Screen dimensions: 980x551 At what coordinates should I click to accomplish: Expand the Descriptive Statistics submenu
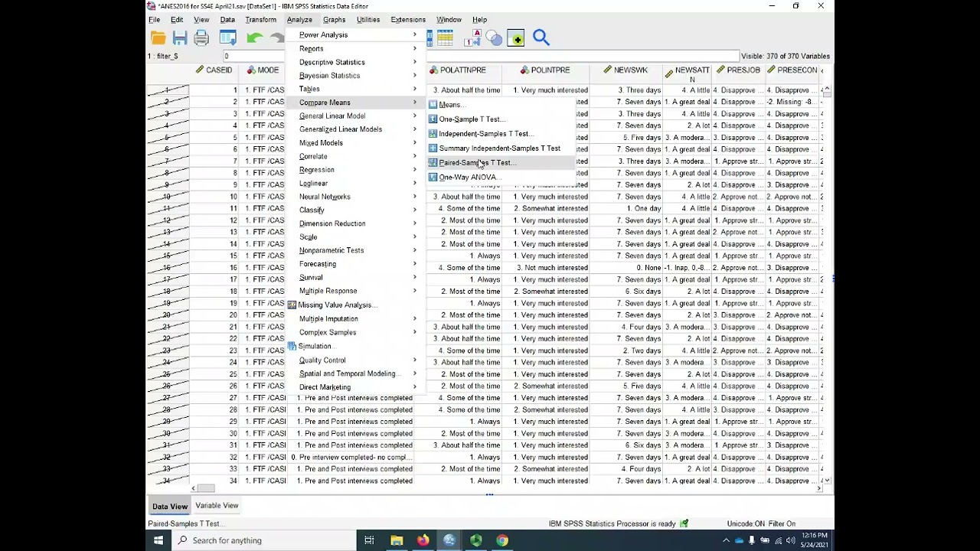415,62
